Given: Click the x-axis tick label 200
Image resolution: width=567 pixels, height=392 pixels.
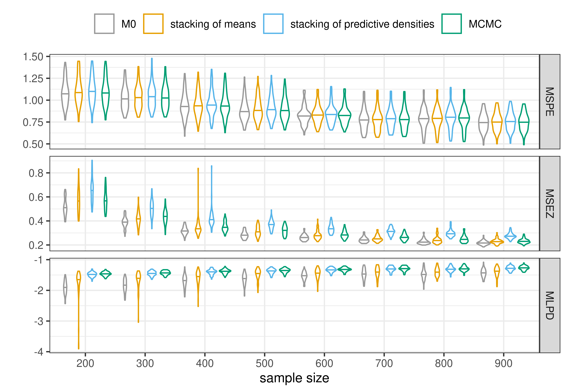Looking at the screenshot, I should click(85, 363).
